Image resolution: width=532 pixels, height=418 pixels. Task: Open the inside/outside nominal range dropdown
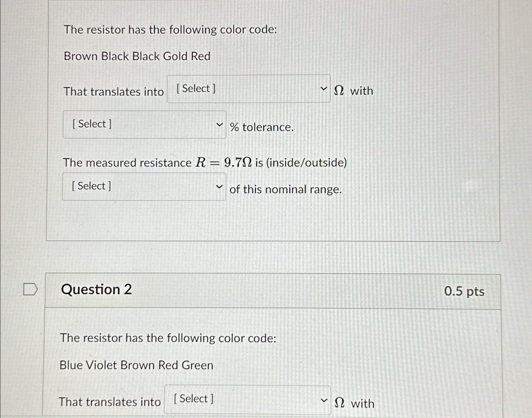point(145,186)
